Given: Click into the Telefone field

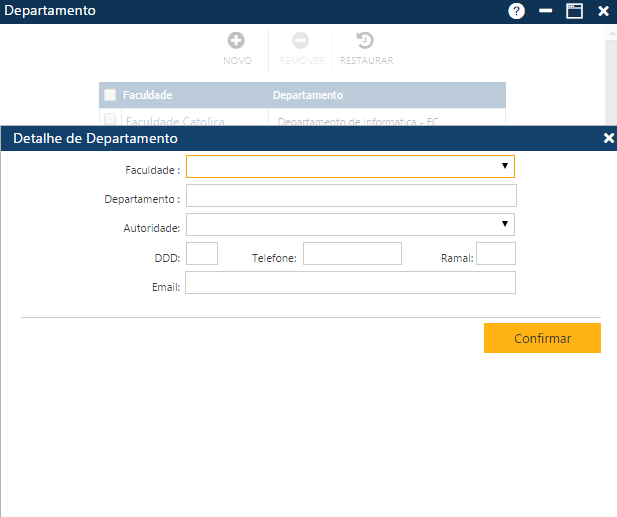Looking at the screenshot, I should [x=352, y=254].
